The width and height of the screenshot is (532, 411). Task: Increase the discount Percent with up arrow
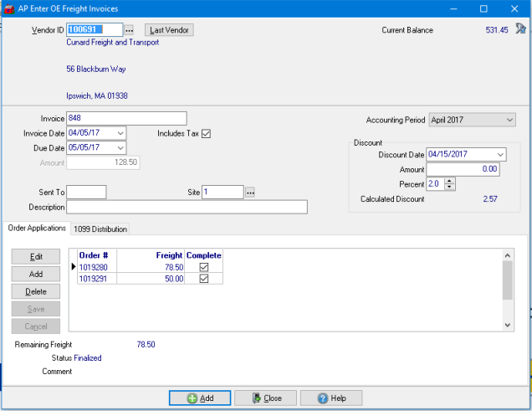[x=450, y=181]
